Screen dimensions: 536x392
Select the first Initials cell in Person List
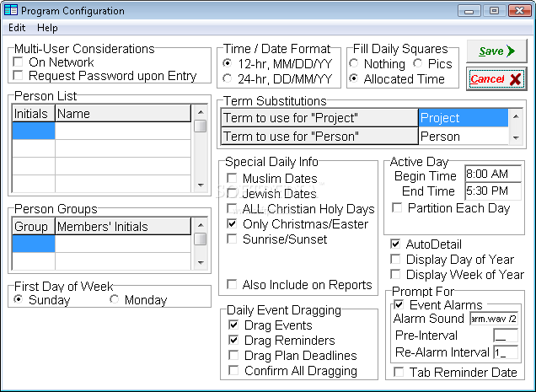(34, 131)
